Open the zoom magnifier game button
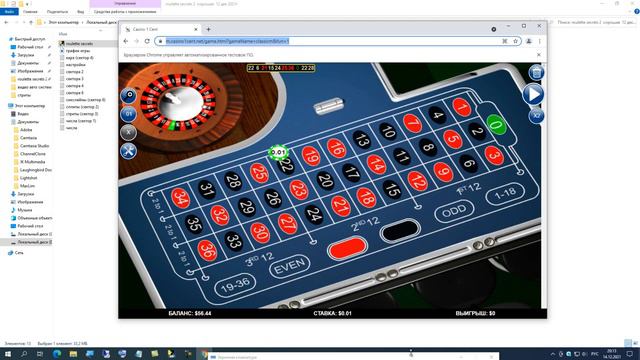The height and width of the screenshot is (360, 640). [x=129, y=96]
